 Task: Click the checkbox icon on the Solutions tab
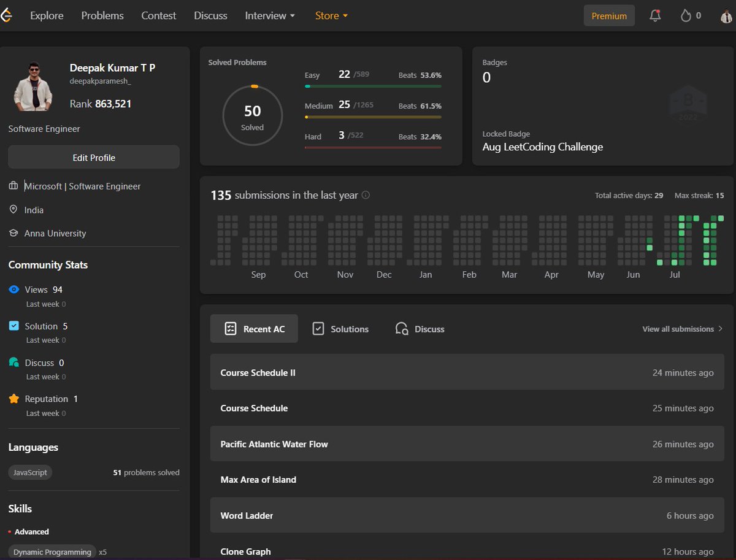(x=318, y=329)
